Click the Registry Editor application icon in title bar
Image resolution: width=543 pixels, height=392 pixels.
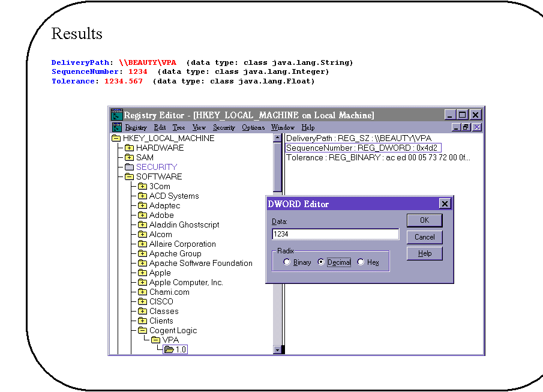click(x=116, y=115)
